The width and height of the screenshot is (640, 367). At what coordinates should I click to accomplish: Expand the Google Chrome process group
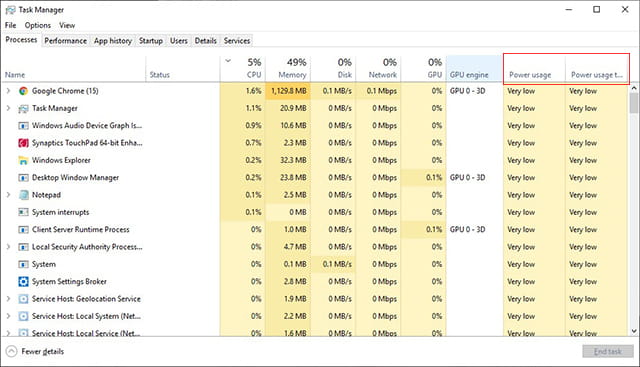pyautogui.click(x=8, y=91)
